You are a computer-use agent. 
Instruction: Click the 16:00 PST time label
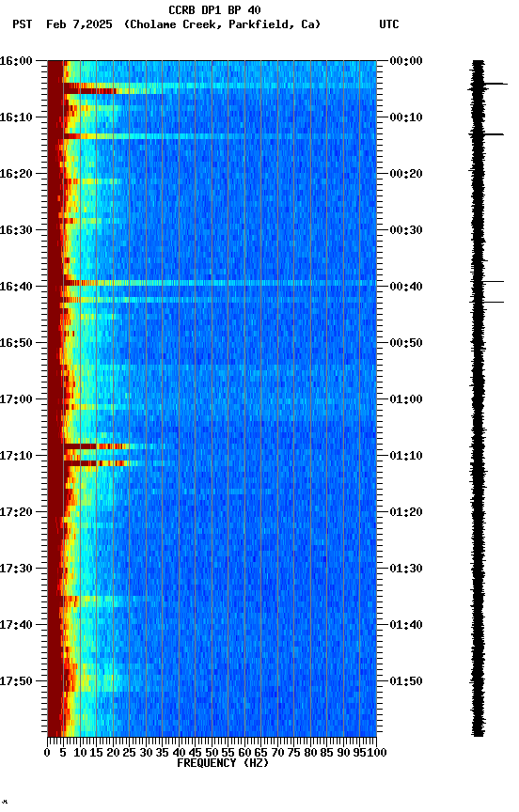(16, 61)
